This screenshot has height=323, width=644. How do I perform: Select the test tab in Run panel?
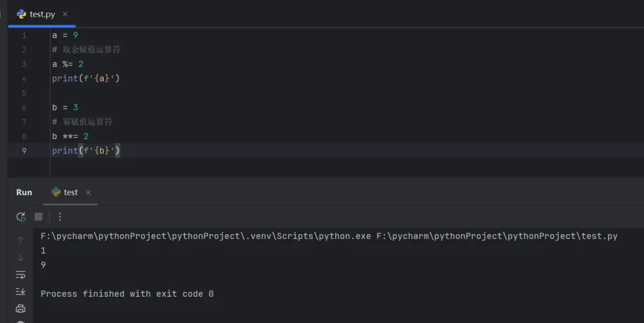click(70, 192)
